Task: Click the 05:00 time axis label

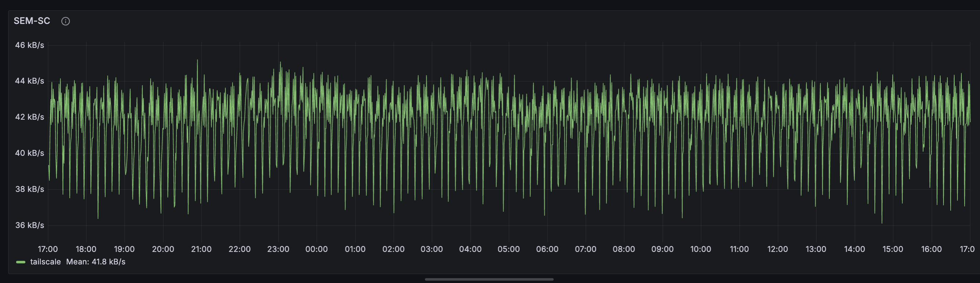Action: [509, 249]
